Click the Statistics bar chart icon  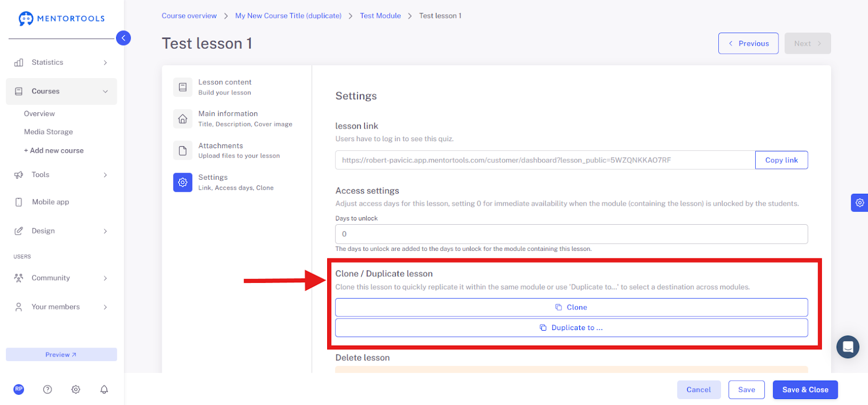[19, 62]
